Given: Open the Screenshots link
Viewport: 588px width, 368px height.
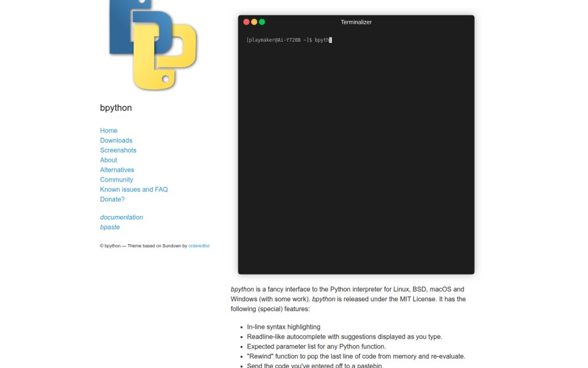Looking at the screenshot, I should pos(118,150).
